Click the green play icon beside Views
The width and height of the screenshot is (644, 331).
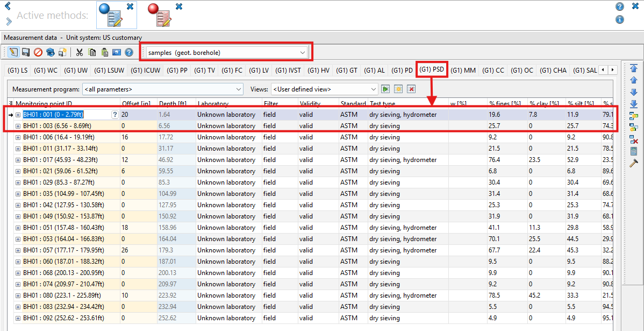tap(385, 89)
